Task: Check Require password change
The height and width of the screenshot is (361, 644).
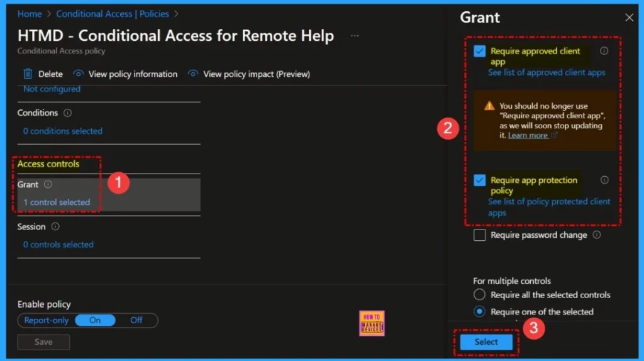Action: pyautogui.click(x=479, y=235)
